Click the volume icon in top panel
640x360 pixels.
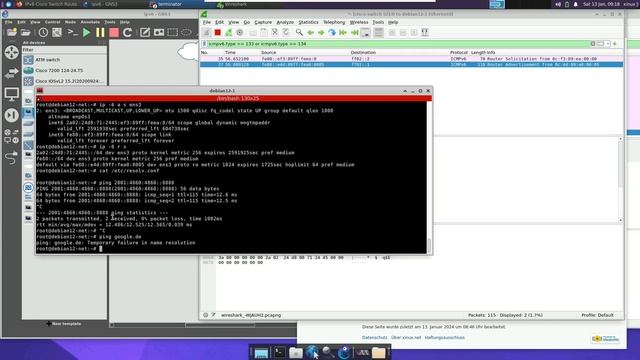(x=558, y=4)
